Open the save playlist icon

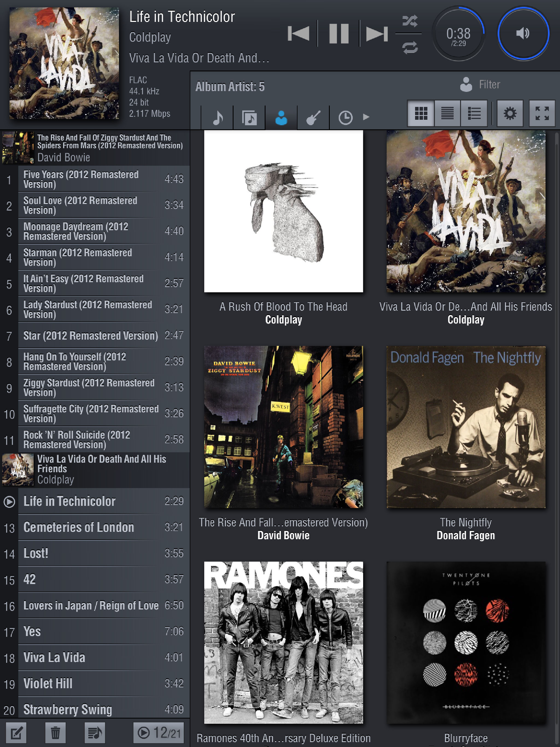click(95, 733)
